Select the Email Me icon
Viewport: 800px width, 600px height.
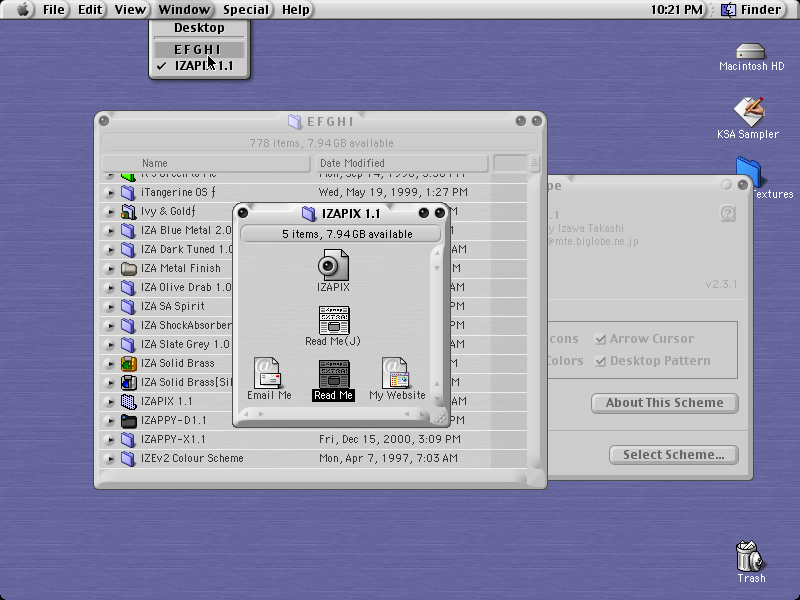coord(267,373)
